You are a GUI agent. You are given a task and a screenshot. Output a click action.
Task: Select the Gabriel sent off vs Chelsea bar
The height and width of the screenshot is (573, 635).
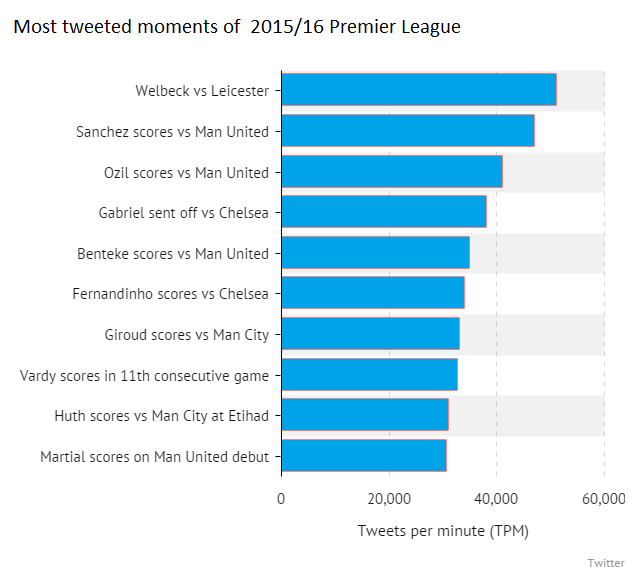[x=383, y=212]
